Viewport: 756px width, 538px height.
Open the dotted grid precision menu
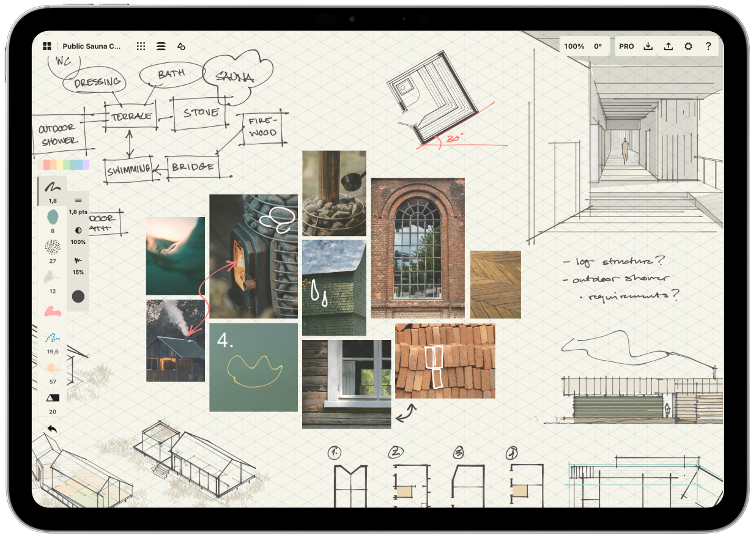[x=141, y=46]
